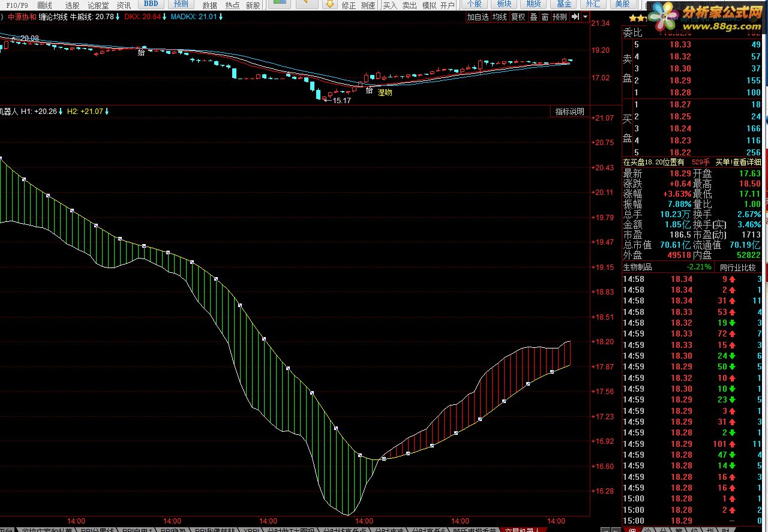768x532 pixels.
Task: Open the 数据 menu
Action: pos(210,5)
